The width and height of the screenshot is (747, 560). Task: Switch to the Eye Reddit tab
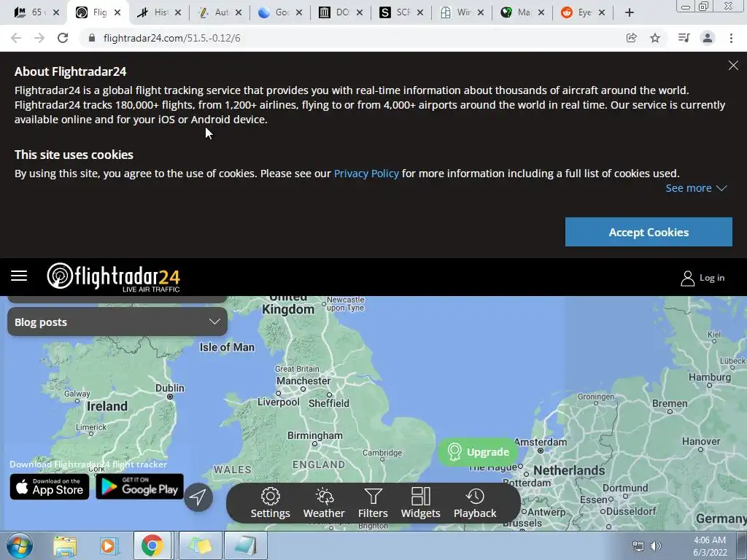(583, 12)
